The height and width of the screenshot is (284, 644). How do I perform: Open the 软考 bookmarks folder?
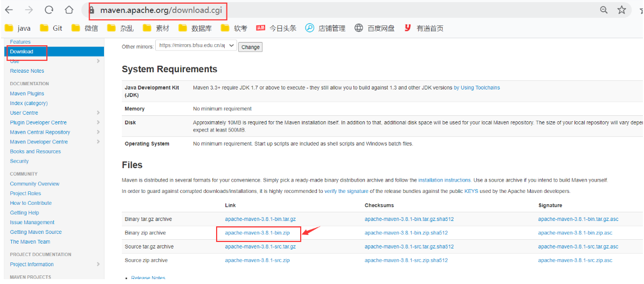point(234,29)
